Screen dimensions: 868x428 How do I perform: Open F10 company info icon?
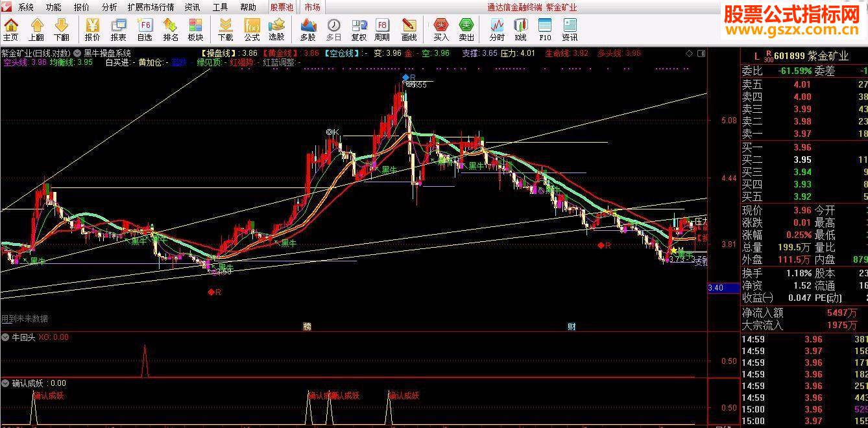[545, 30]
